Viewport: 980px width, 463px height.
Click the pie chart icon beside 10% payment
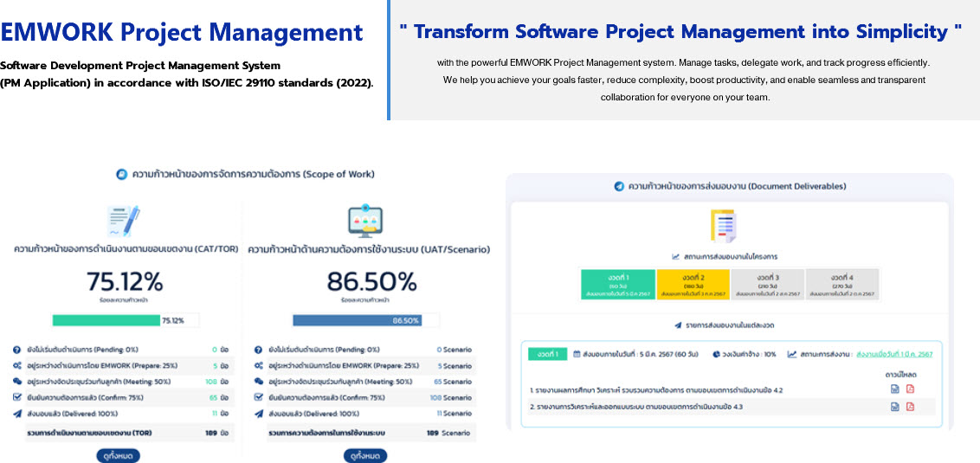point(717,354)
